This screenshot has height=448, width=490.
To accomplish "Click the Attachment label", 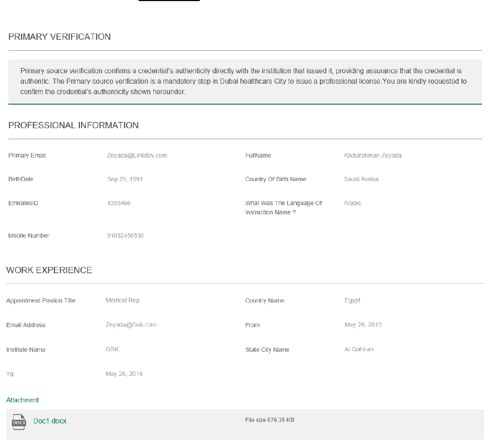I will (22, 400).
